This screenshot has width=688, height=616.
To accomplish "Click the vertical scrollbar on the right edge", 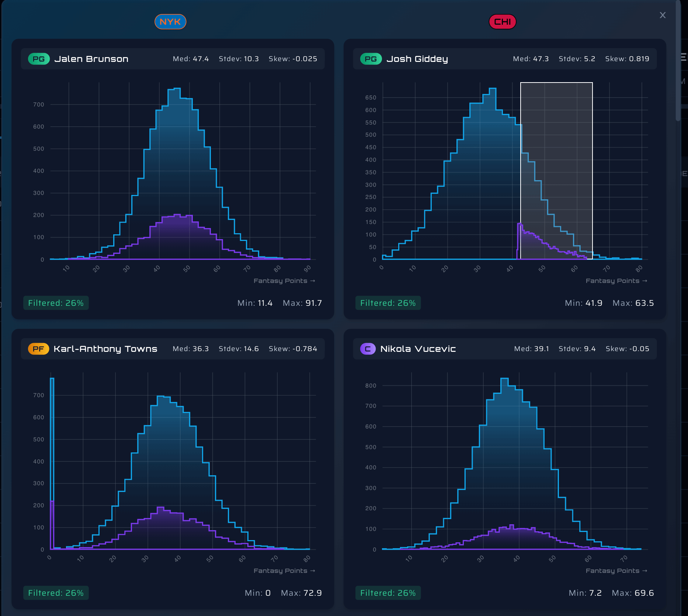I will coord(678,61).
